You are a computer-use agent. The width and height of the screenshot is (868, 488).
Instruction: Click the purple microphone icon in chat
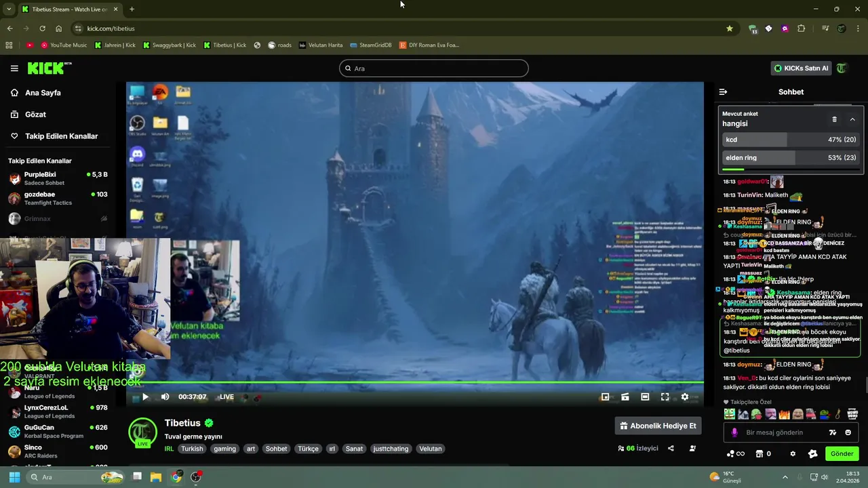coord(734,432)
